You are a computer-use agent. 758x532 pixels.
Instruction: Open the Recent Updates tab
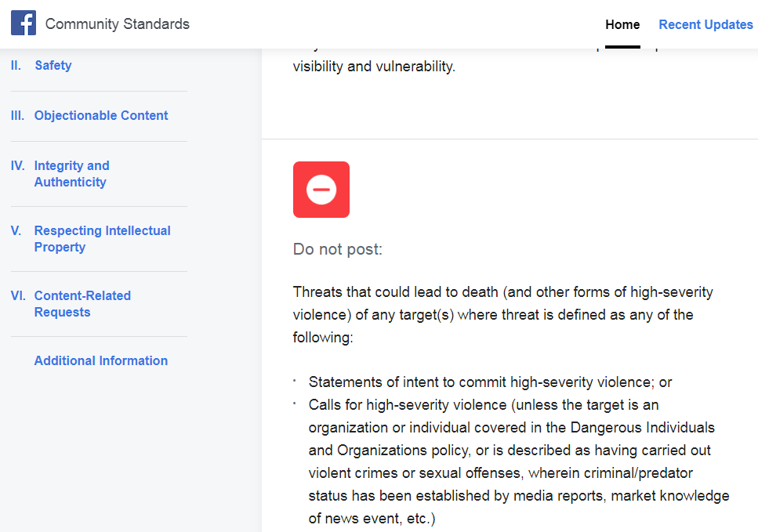tap(705, 24)
